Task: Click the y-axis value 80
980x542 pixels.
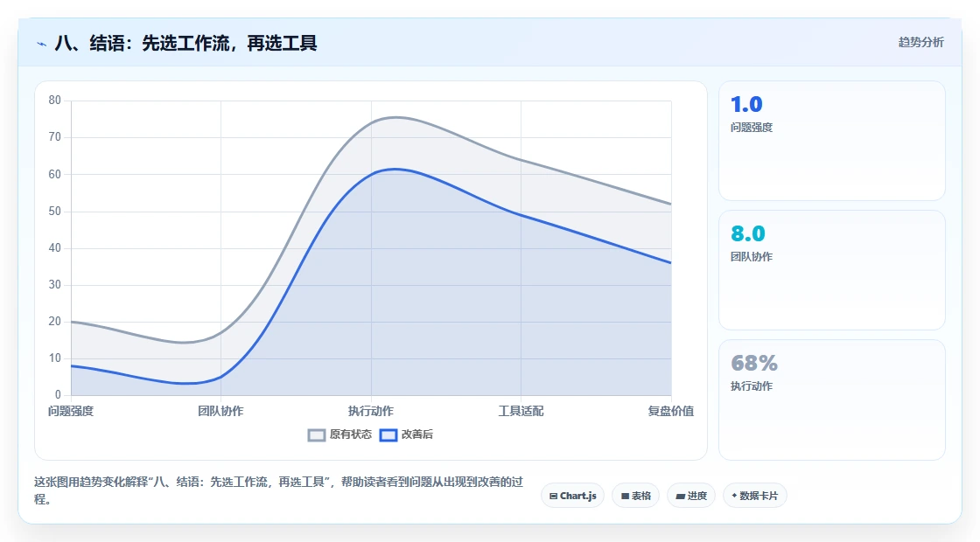Action: [55, 100]
